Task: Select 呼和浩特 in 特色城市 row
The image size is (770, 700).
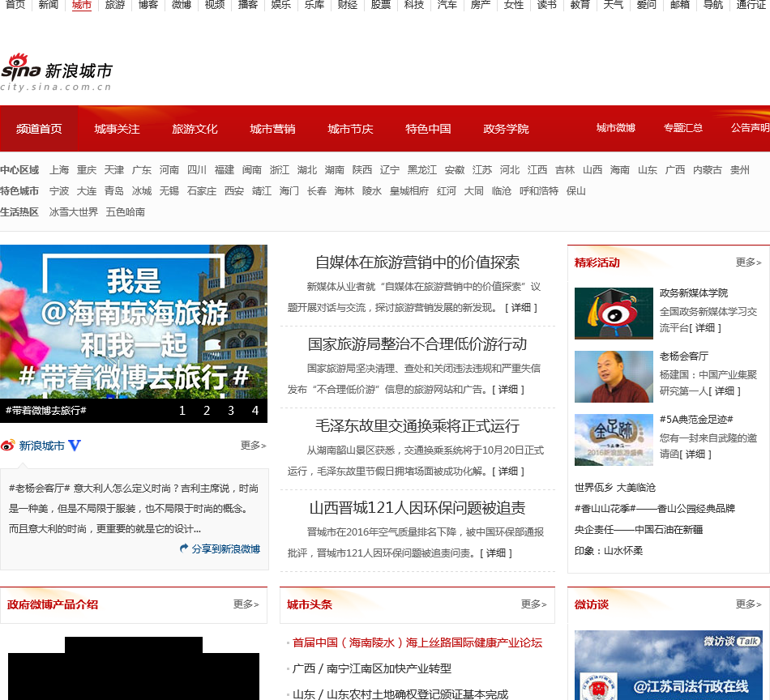Action: point(539,191)
